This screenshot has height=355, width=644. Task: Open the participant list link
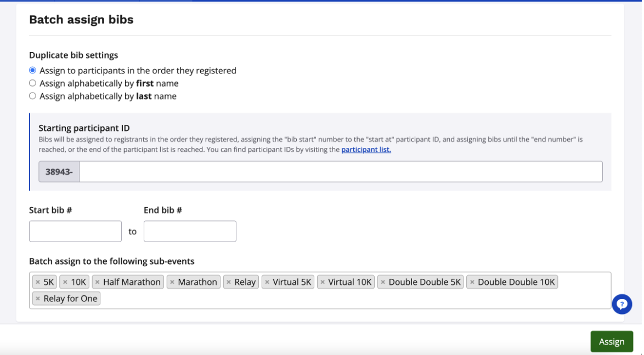pyautogui.click(x=366, y=150)
